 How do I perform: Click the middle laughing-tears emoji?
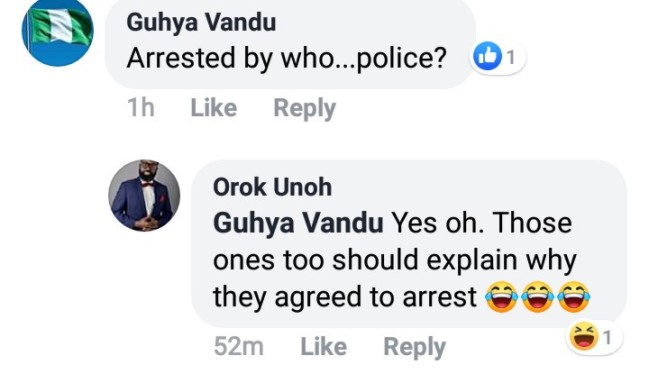538,296
